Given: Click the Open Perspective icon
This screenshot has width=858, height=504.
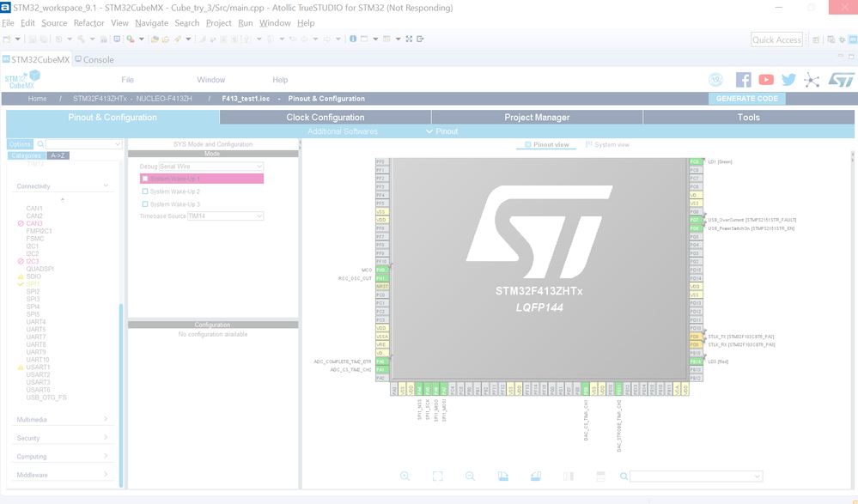Looking at the screenshot, I should (816, 39).
